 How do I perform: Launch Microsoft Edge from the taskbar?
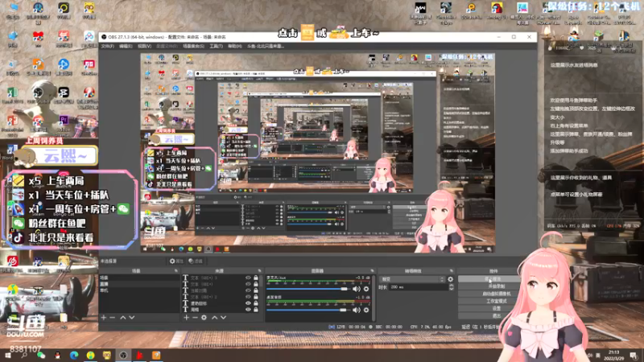coord(74,356)
